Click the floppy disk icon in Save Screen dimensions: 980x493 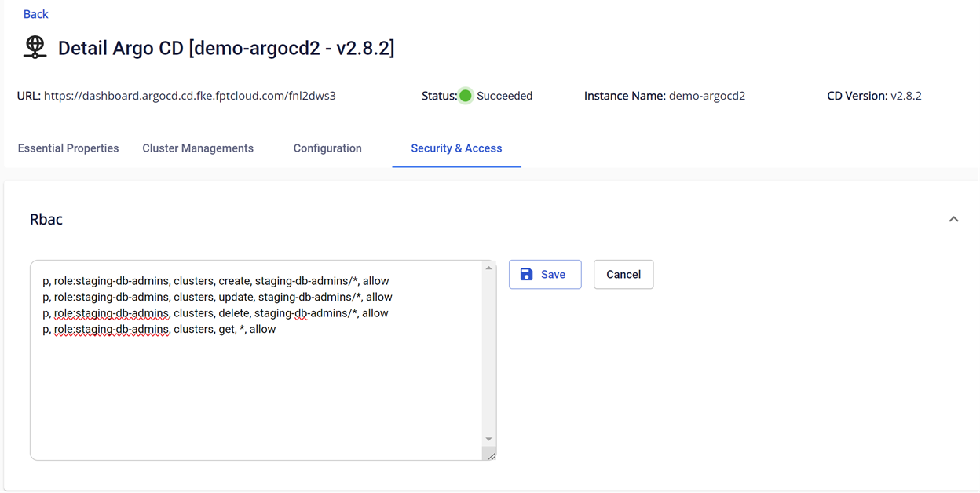527,275
